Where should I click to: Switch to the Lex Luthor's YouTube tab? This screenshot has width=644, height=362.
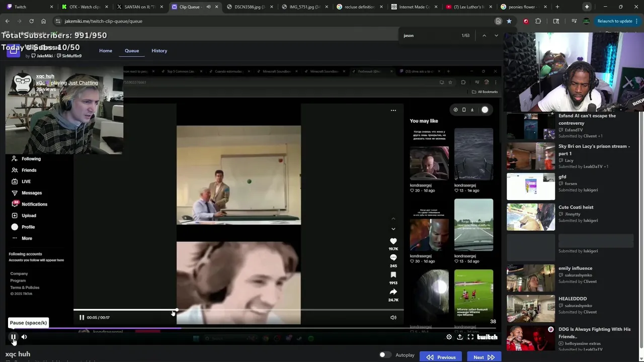coord(469,7)
